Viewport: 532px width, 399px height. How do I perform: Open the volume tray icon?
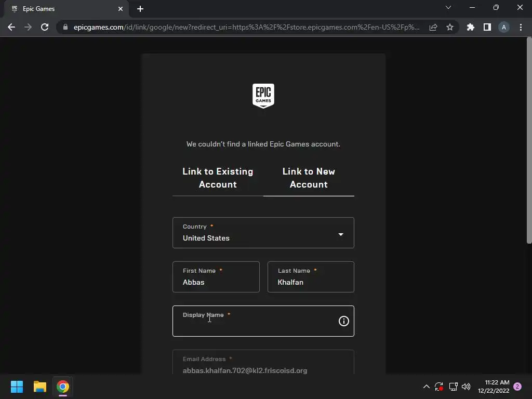466,387
